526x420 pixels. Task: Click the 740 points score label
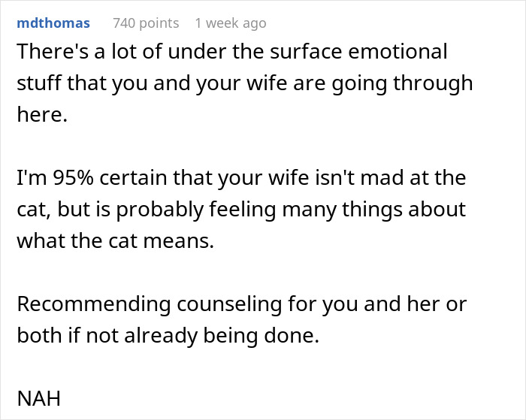pos(146,23)
